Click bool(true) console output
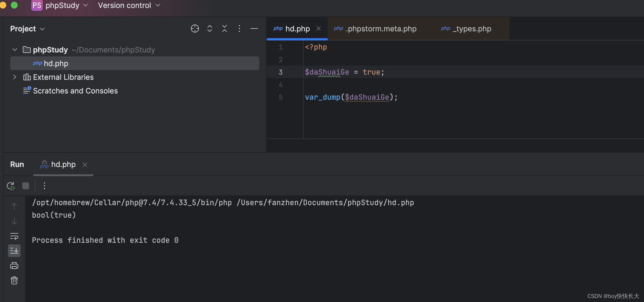This screenshot has height=302, width=644. (x=54, y=215)
